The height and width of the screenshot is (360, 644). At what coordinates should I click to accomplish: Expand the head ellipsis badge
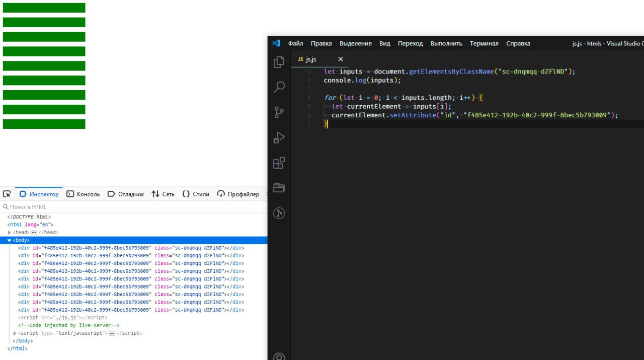tap(34, 233)
